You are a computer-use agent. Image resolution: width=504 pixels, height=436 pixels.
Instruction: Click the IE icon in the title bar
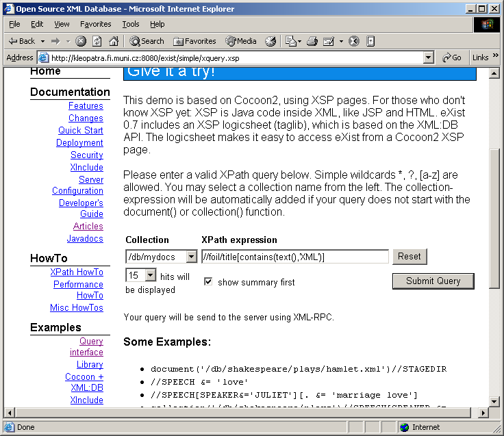[x=10, y=9]
